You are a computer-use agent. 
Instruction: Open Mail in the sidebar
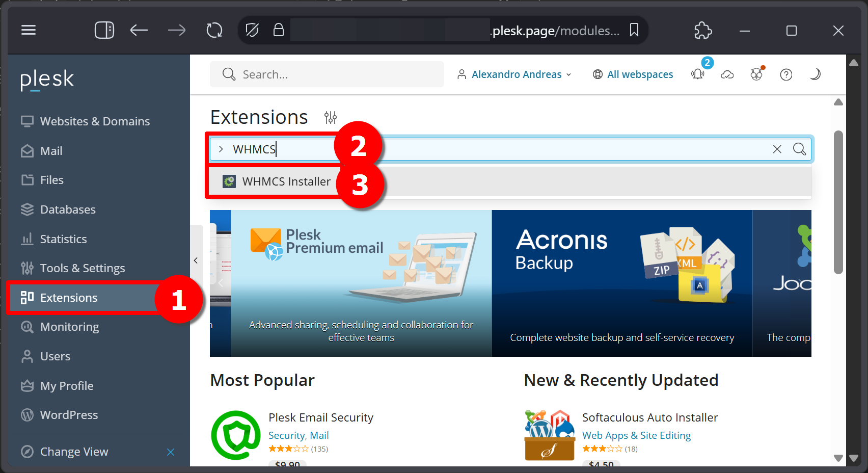tap(51, 151)
